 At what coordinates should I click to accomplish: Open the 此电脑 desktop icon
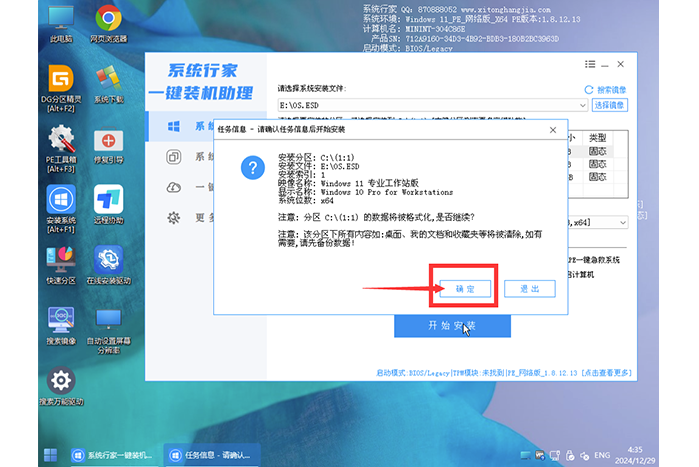(61, 24)
